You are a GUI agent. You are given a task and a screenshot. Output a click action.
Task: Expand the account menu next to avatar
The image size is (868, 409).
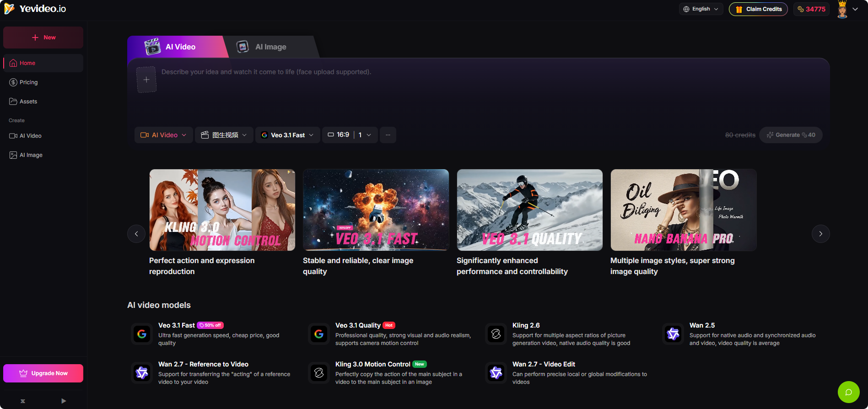tap(855, 9)
